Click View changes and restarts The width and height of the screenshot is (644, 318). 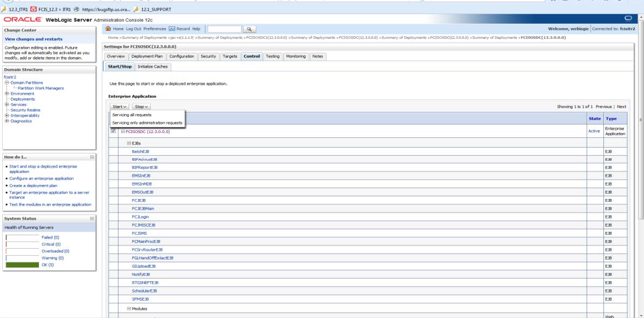pyautogui.click(x=34, y=39)
